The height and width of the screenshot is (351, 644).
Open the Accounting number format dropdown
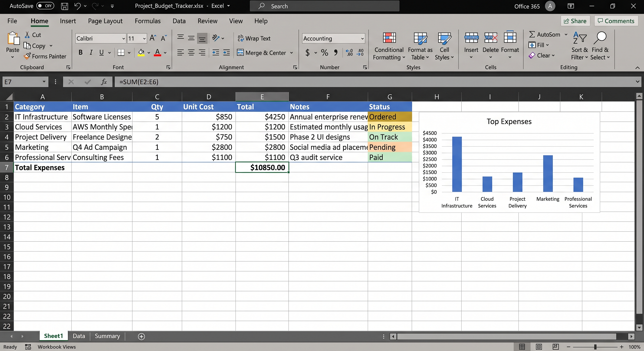362,38
